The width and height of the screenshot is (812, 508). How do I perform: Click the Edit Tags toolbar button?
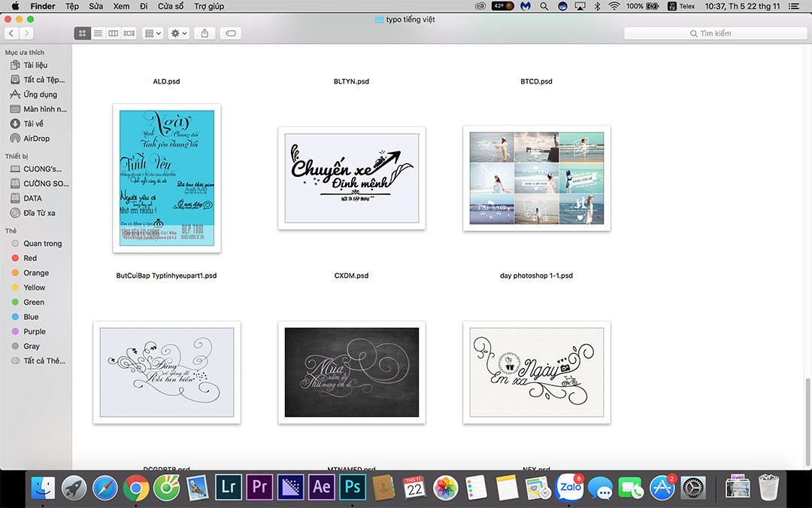tap(231, 33)
